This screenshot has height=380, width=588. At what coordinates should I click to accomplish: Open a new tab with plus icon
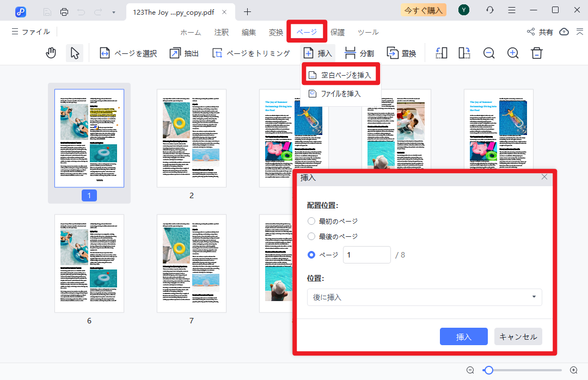tap(248, 11)
